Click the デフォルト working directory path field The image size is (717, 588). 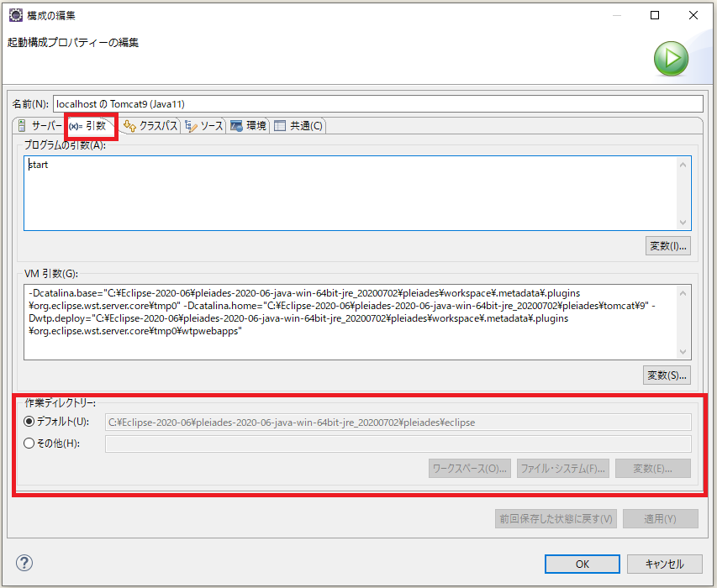(398, 423)
